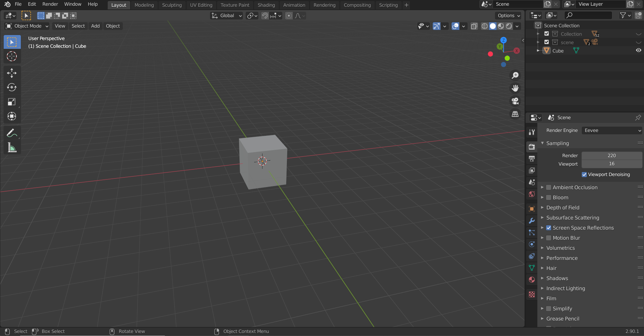Hide the Cube with eye icon
This screenshot has height=336, width=644.
pyautogui.click(x=638, y=51)
